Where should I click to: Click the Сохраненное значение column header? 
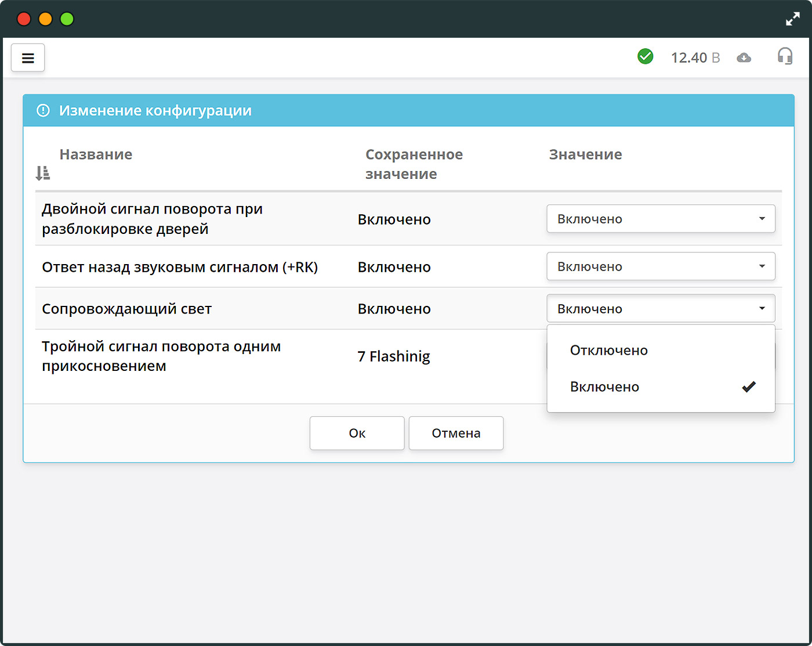click(x=414, y=164)
